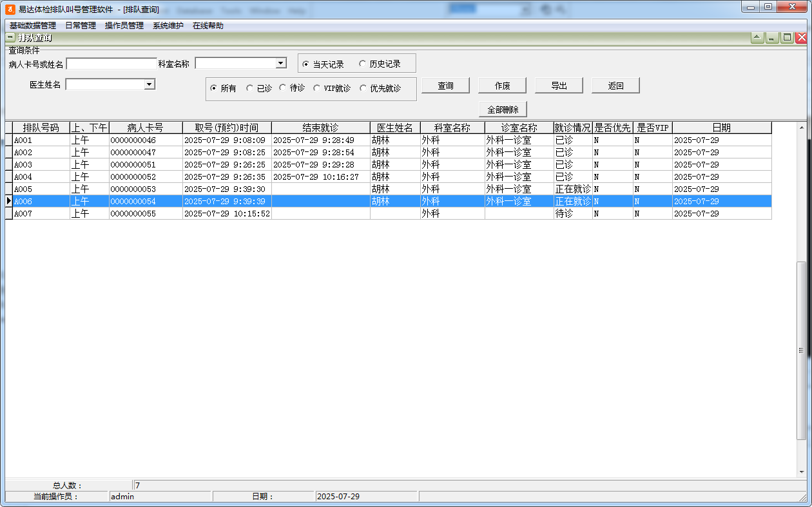Image resolution: width=812 pixels, height=507 pixels.
Task: Click the 作废 button
Action: pyautogui.click(x=502, y=84)
